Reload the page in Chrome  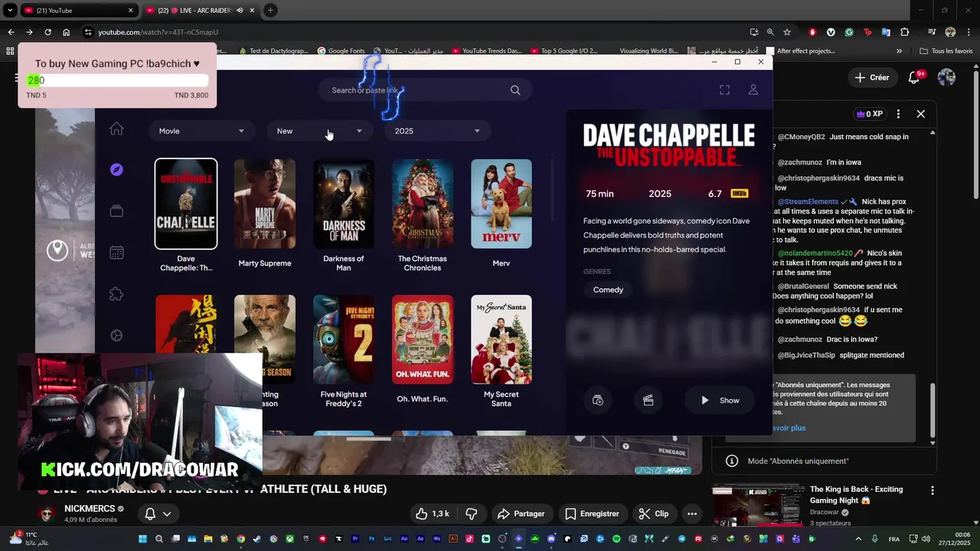coord(47,32)
